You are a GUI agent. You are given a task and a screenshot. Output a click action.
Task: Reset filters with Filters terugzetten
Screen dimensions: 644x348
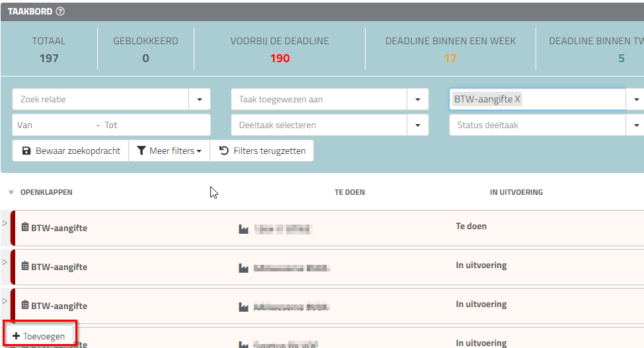tap(262, 151)
